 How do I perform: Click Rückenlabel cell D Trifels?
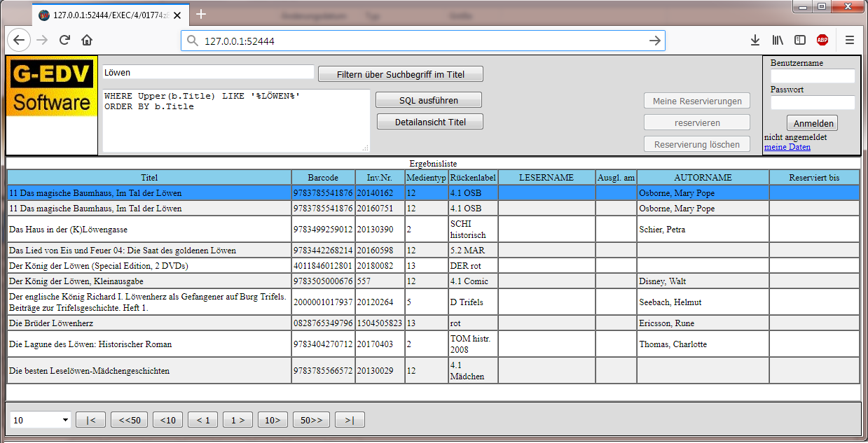coord(474,302)
